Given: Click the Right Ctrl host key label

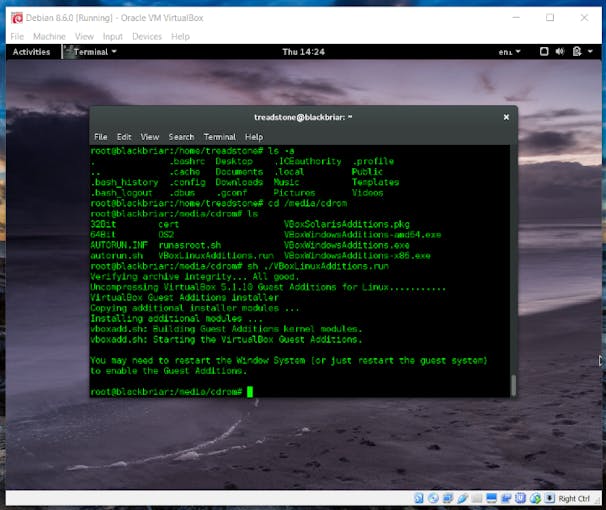Looking at the screenshot, I should 574,499.
